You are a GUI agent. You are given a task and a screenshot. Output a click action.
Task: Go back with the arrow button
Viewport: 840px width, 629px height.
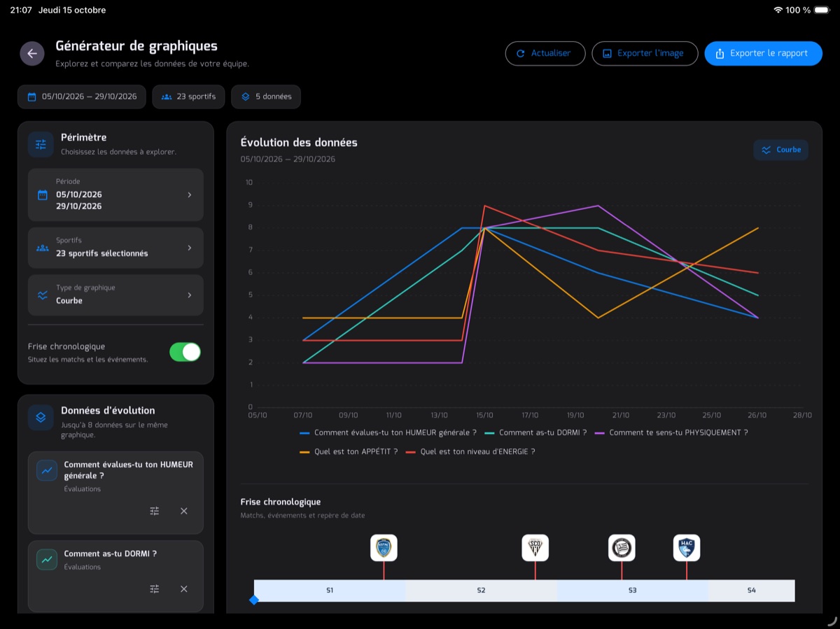coord(32,53)
